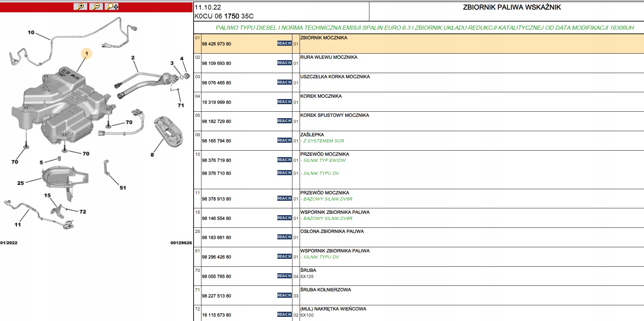644x321 pixels.
Task: Click part number 98 378 913 80
Action: tap(216, 199)
